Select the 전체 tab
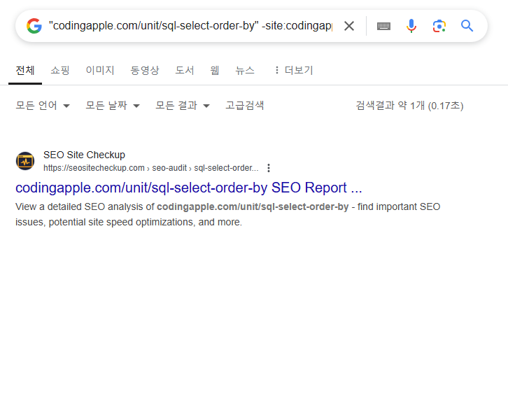Viewport: 508px width, 420px height. click(25, 70)
